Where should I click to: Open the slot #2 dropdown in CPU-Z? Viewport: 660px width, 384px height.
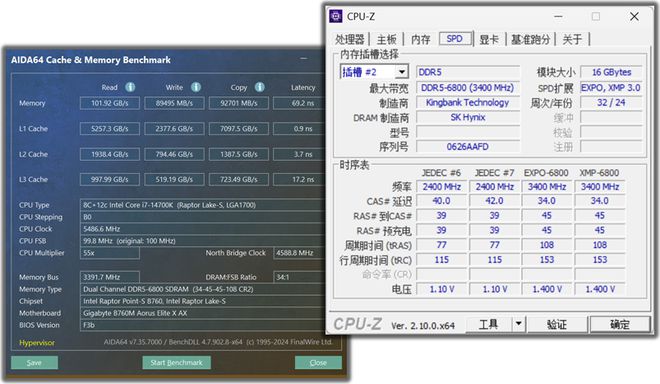(402, 72)
